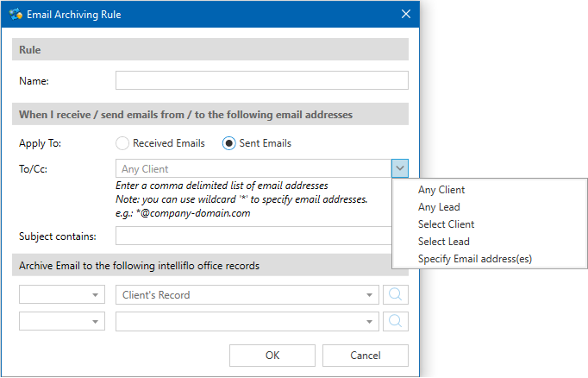This screenshot has height=378, width=588.
Task: Choose Any Client from the list
Action: pyautogui.click(x=441, y=190)
